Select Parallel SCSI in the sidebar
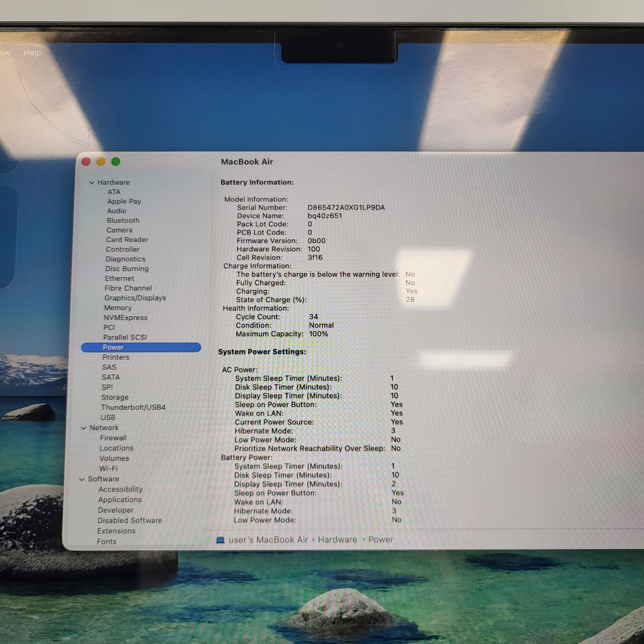Screen dimensions: 644x644 (125, 338)
